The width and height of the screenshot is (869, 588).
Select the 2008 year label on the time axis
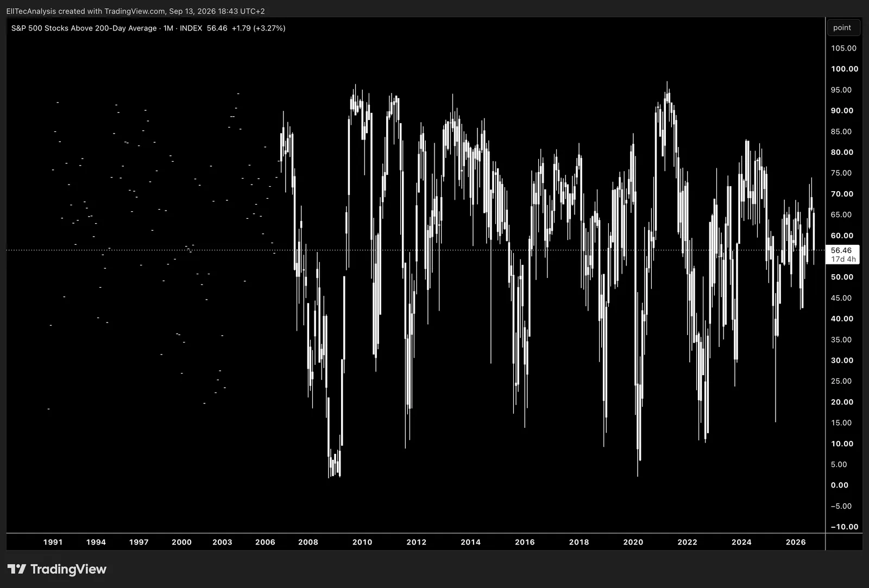point(308,542)
